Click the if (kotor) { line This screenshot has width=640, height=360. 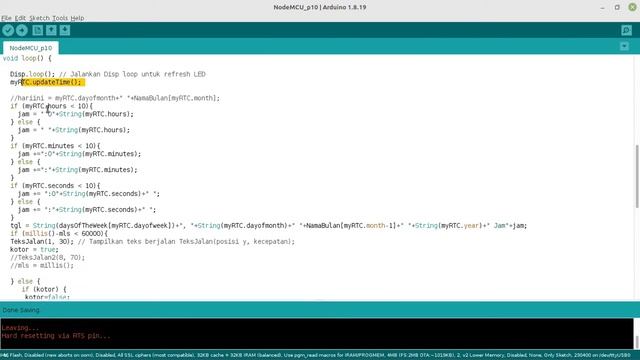tap(44, 289)
